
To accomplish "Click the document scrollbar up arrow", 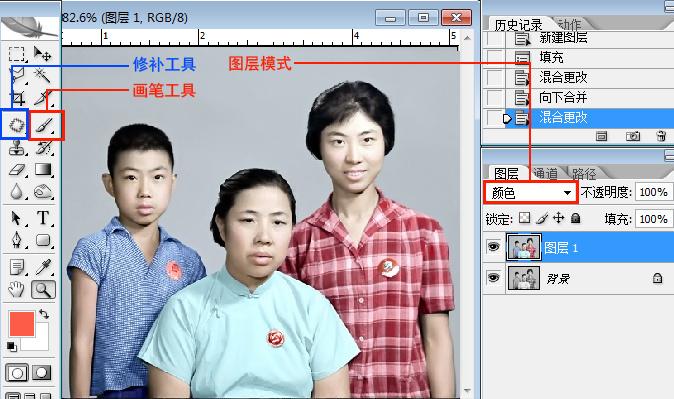I will coord(467,38).
